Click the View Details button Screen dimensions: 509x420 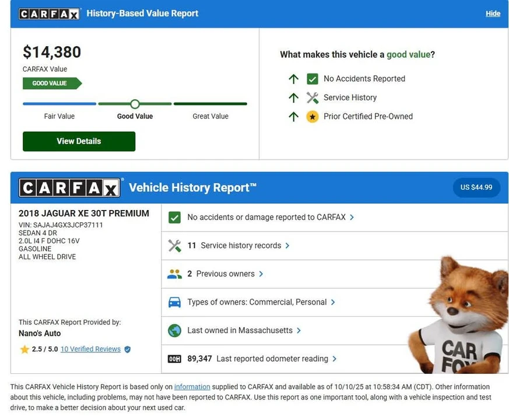pyautogui.click(x=79, y=141)
